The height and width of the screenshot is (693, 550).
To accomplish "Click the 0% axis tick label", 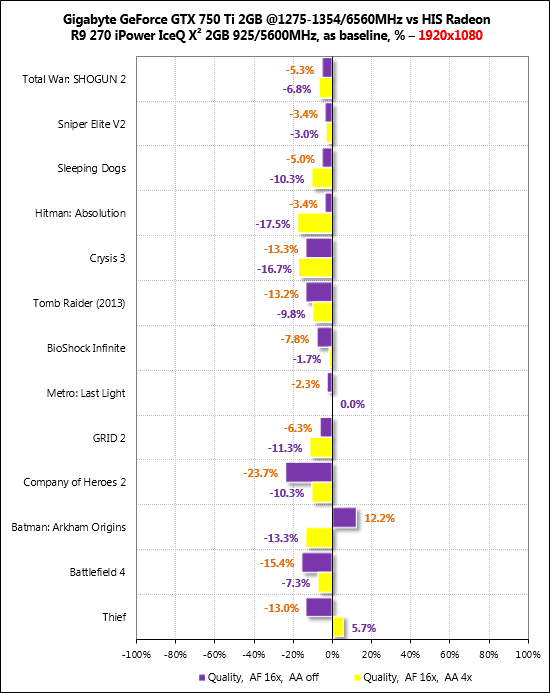I will tap(332, 655).
